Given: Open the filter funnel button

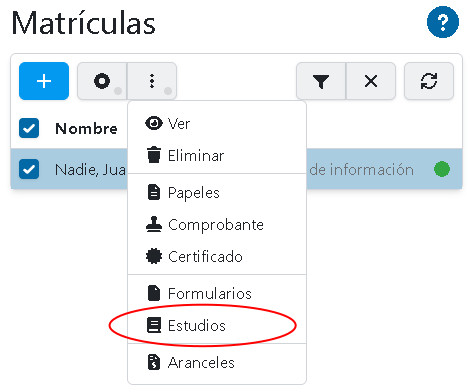Looking at the screenshot, I should click(321, 81).
